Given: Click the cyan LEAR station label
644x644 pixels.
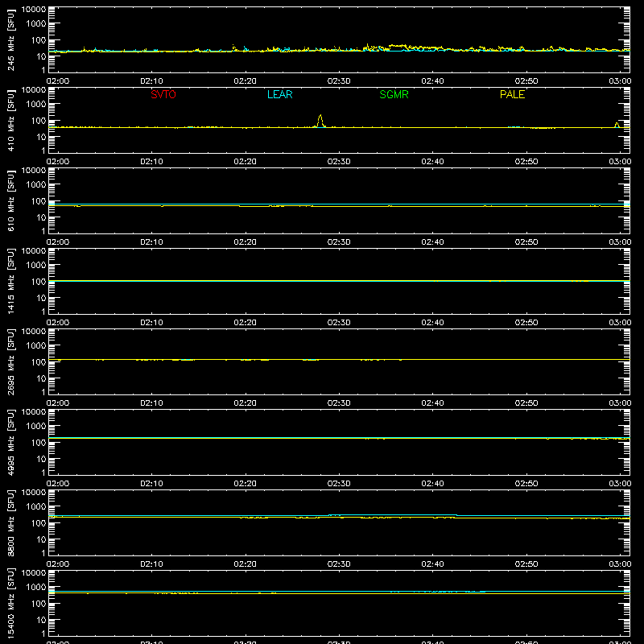Looking at the screenshot, I should tap(279, 94).
